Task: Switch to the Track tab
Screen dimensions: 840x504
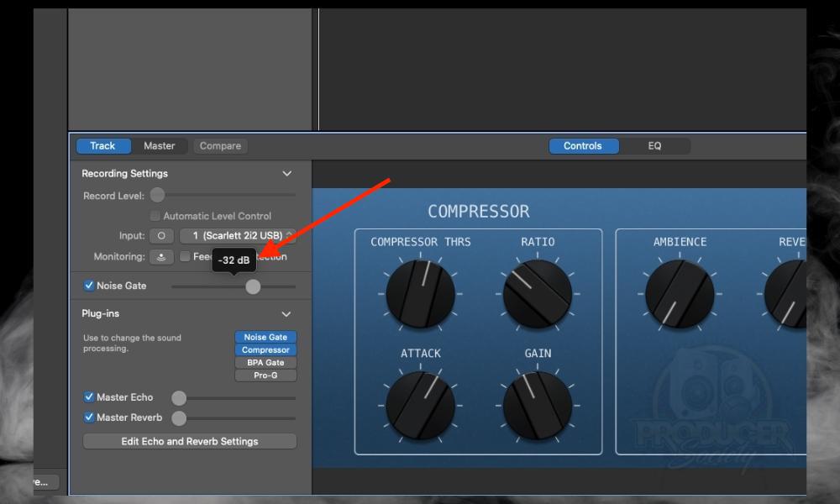Action: click(x=102, y=145)
